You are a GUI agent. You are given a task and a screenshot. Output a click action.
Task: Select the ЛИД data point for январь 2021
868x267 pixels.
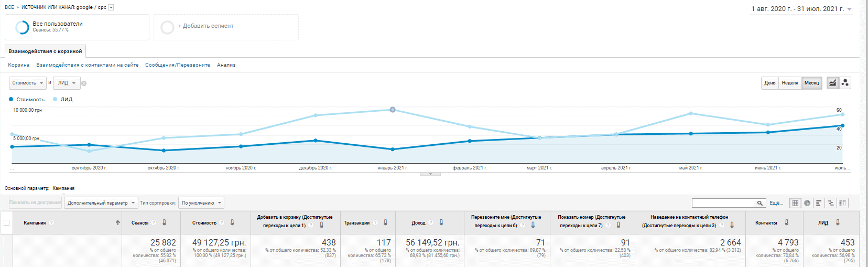point(393,110)
